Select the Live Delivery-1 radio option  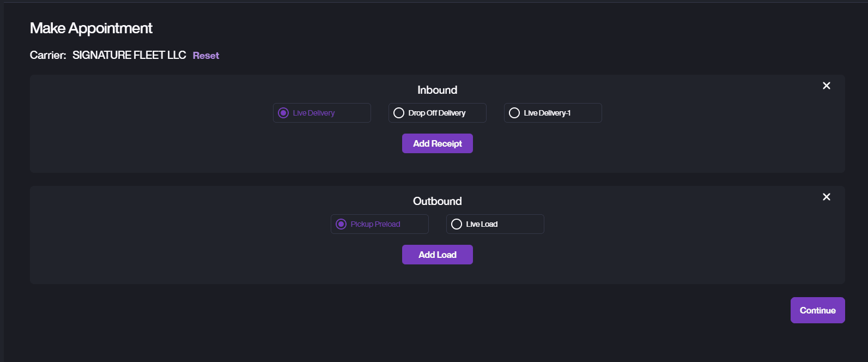tap(514, 113)
